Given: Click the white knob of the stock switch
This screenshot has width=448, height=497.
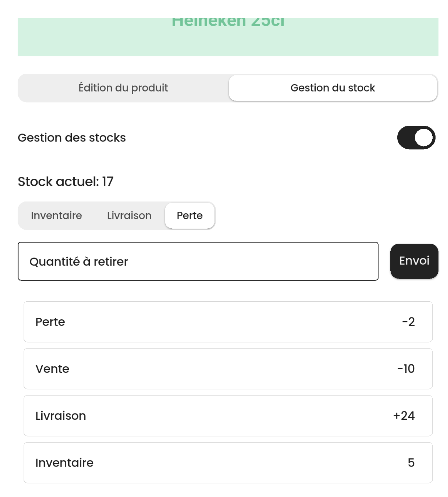Looking at the screenshot, I should click(424, 138).
